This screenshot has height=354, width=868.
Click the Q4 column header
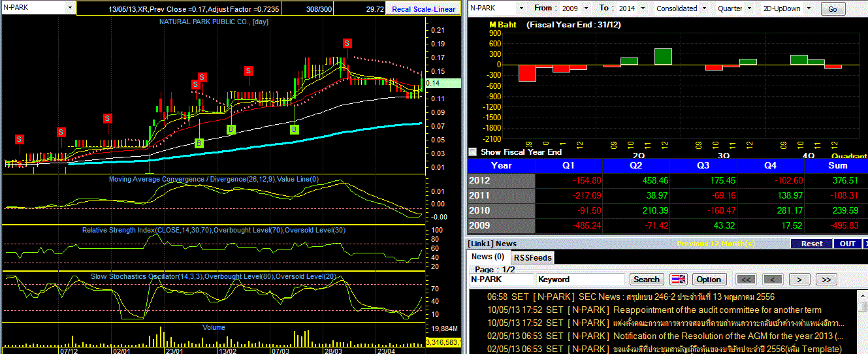pos(771,165)
